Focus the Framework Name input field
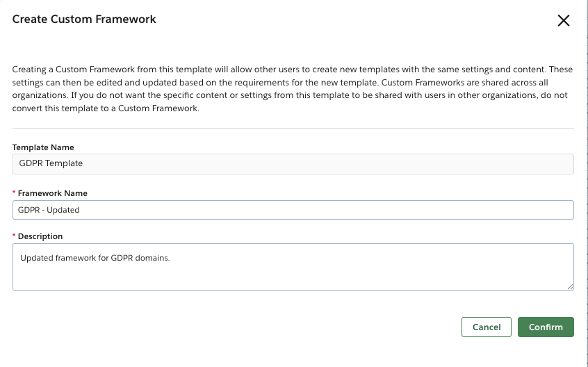 293,210
